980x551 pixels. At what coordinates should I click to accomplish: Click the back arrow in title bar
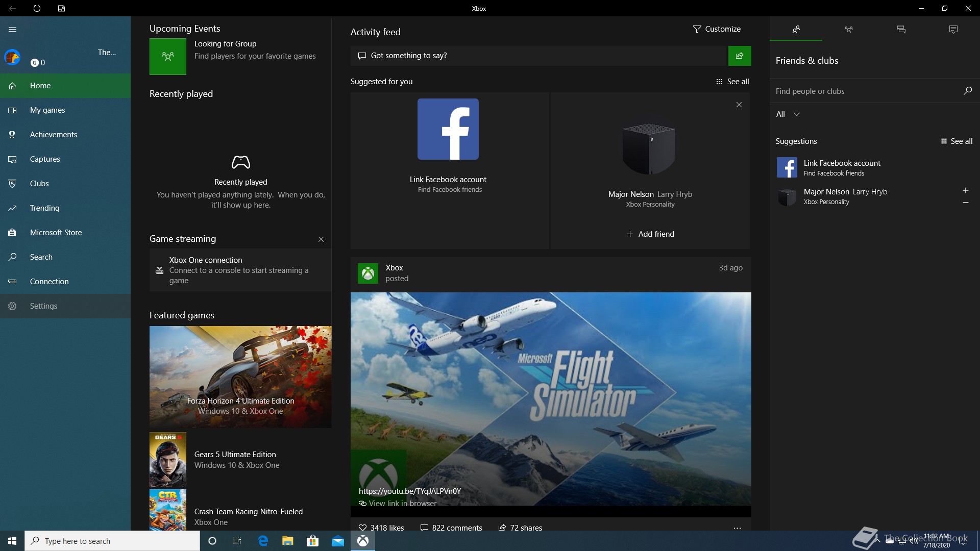pyautogui.click(x=12, y=8)
